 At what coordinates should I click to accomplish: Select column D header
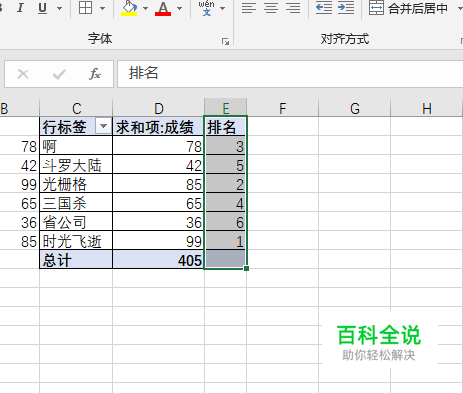click(x=158, y=108)
